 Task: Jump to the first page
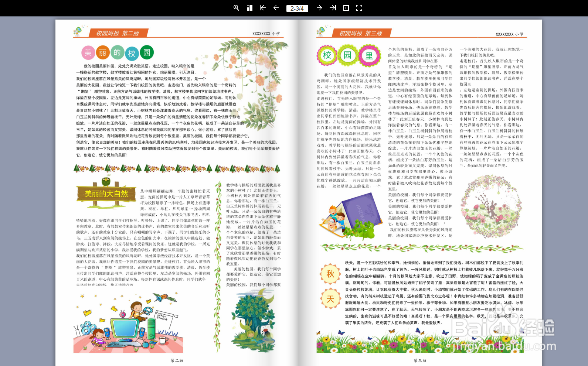point(263,8)
